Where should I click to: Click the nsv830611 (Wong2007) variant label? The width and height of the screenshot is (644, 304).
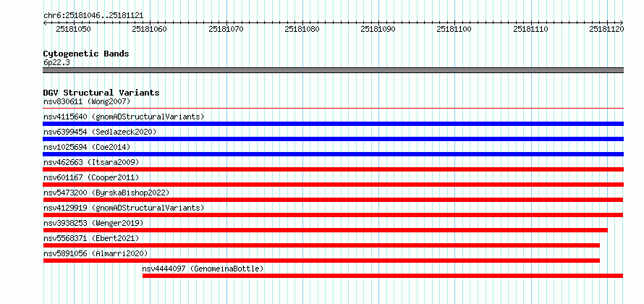click(x=87, y=101)
